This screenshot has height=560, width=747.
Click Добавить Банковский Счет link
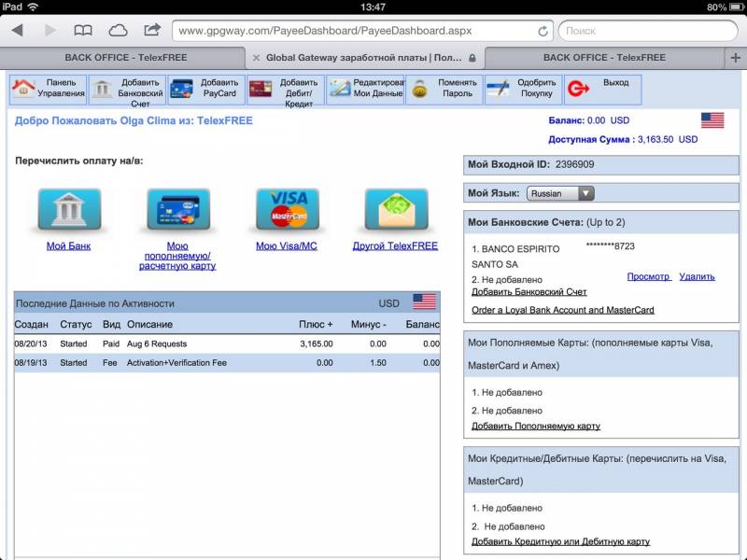pos(529,292)
